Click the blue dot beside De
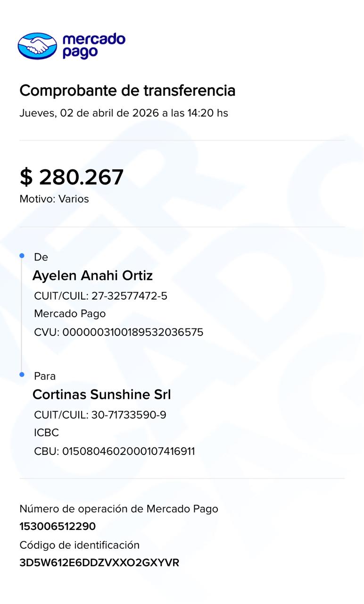The image size is (364, 604). (22, 256)
